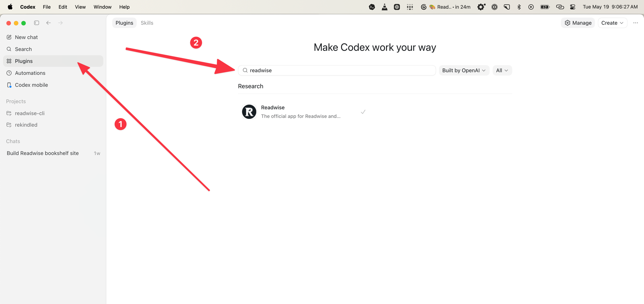Click the menu bar date and time
Image resolution: width=644 pixels, height=304 pixels.
pos(610,7)
